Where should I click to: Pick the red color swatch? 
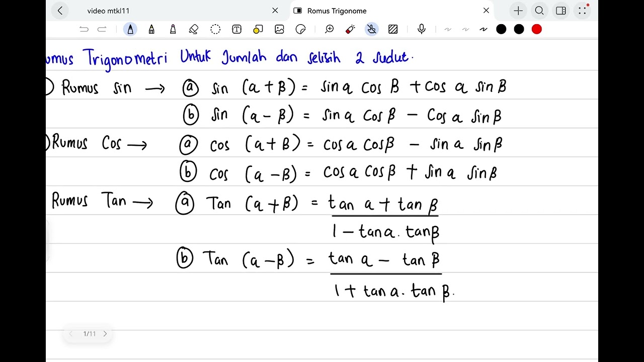click(537, 30)
